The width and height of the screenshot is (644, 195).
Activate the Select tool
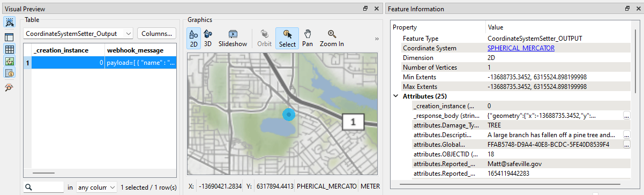click(287, 38)
